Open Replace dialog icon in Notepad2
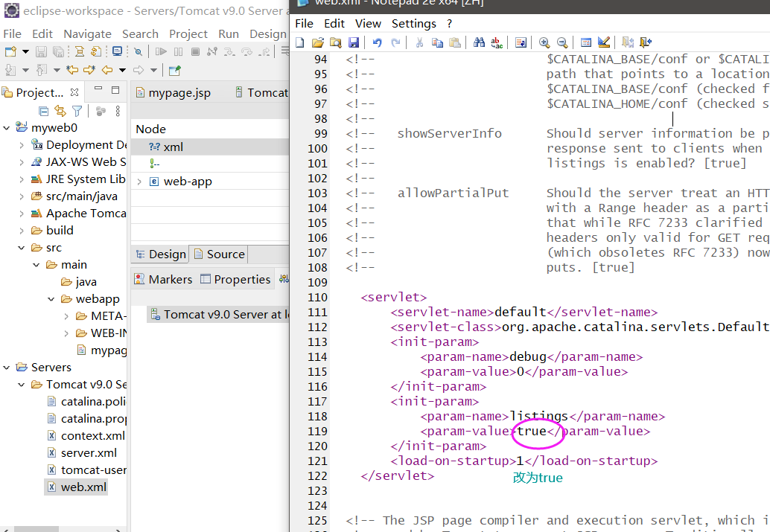The height and width of the screenshot is (532, 770). (497, 42)
